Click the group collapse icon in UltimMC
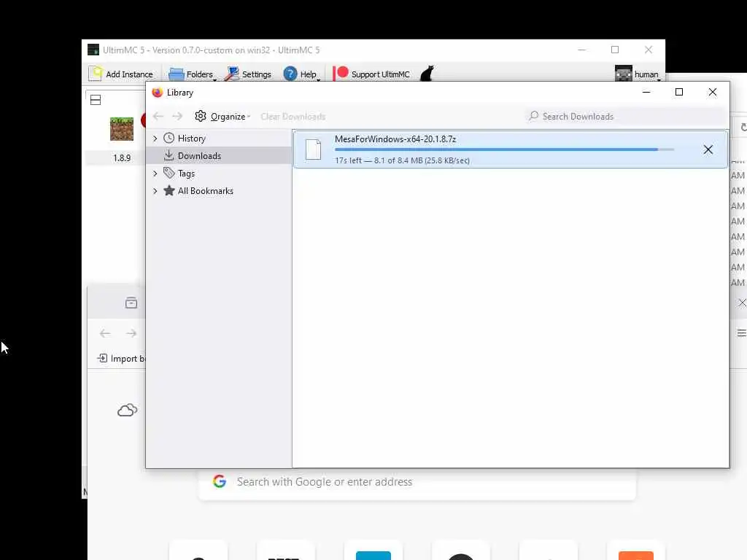Screen dimensions: 747x560 [96, 100]
